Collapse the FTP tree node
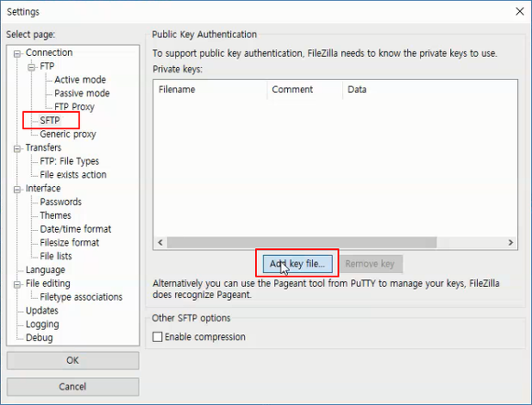The height and width of the screenshot is (405, 532). click(x=31, y=68)
